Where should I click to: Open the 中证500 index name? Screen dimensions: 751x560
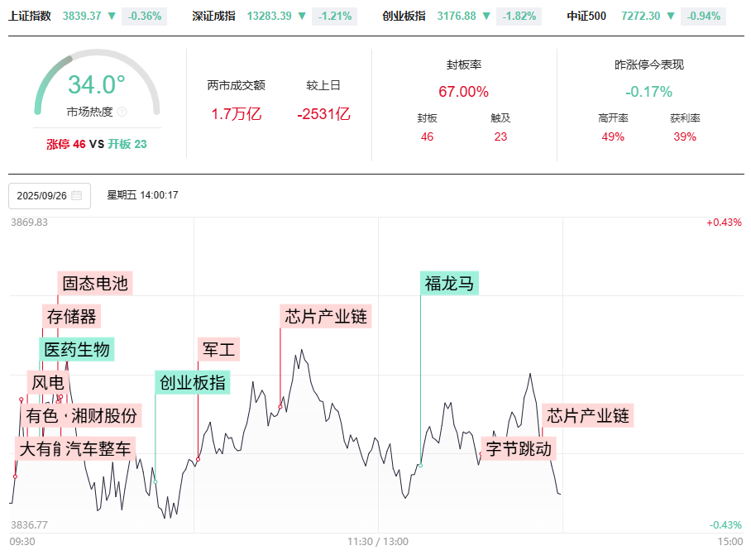[586, 16]
